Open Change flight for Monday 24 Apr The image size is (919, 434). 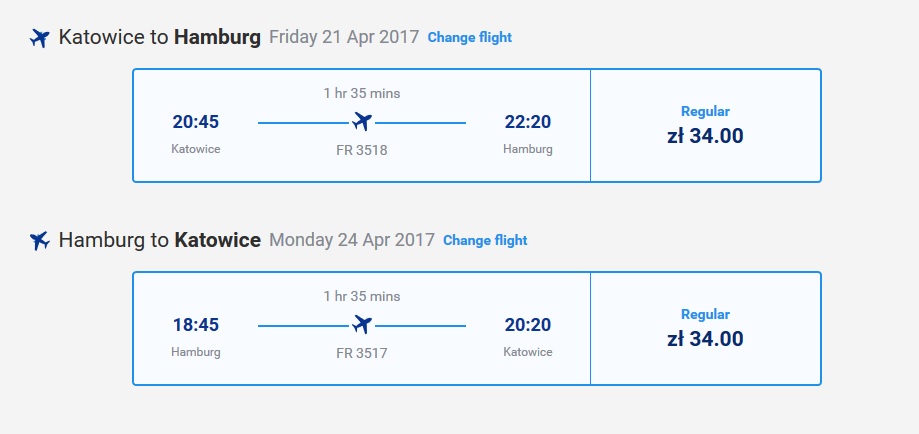click(485, 240)
